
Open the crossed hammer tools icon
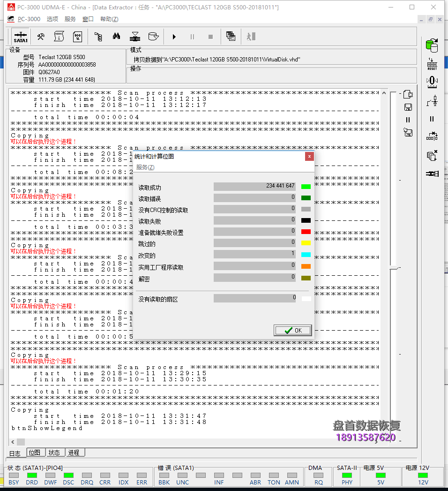pyautogui.click(x=41, y=37)
